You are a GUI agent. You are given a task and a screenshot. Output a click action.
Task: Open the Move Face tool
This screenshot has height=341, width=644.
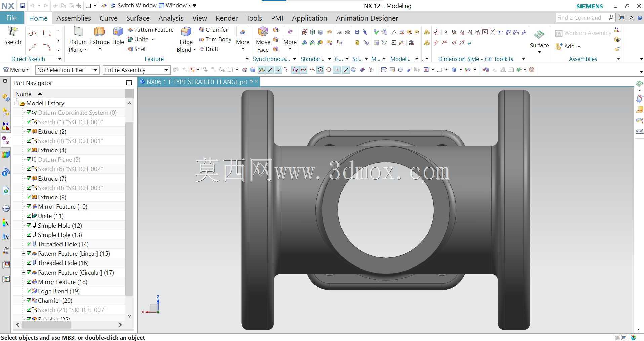[263, 40]
